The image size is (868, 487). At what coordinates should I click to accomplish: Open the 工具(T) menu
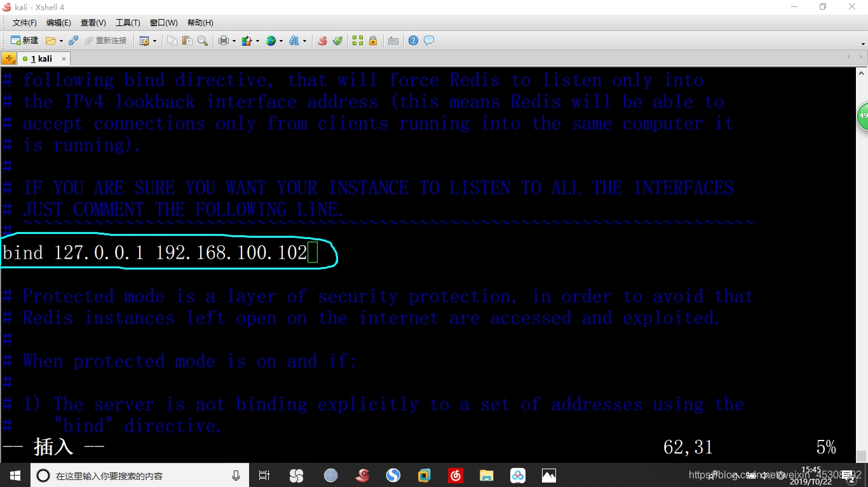pos(128,23)
